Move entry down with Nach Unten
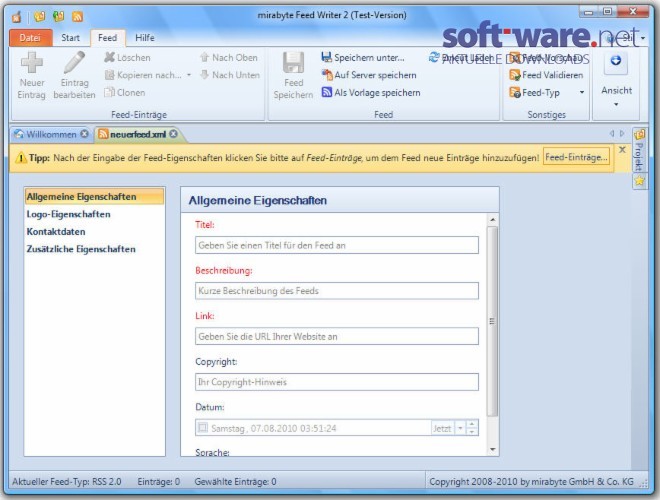The image size is (660, 500). [229, 75]
